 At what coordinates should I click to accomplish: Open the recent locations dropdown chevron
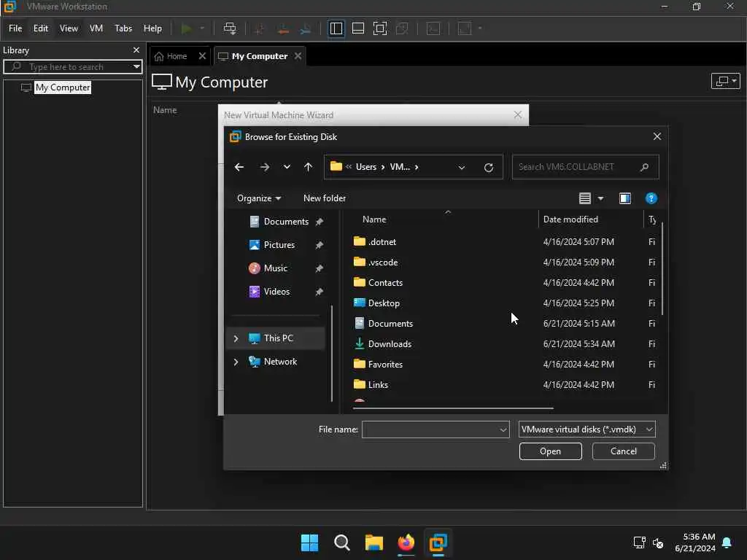pyautogui.click(x=286, y=167)
